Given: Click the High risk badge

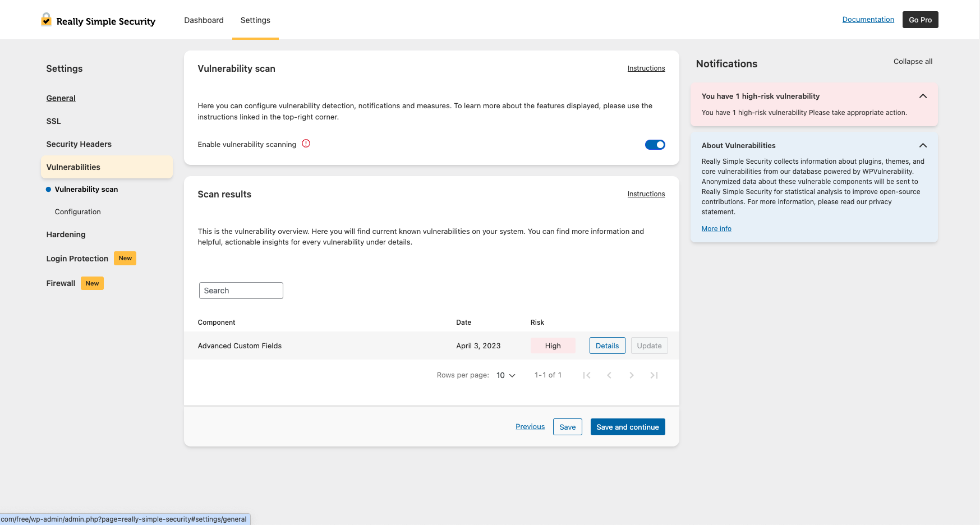Looking at the screenshot, I should pos(553,346).
